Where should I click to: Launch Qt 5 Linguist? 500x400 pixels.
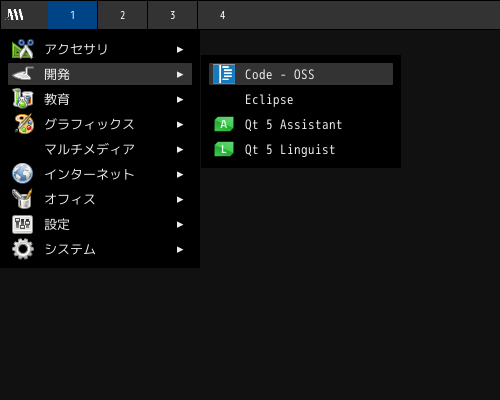point(301,149)
